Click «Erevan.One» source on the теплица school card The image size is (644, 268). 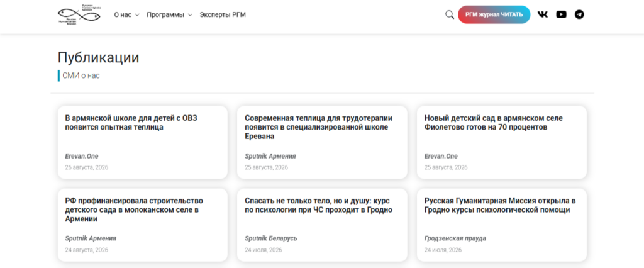pyautogui.click(x=82, y=156)
